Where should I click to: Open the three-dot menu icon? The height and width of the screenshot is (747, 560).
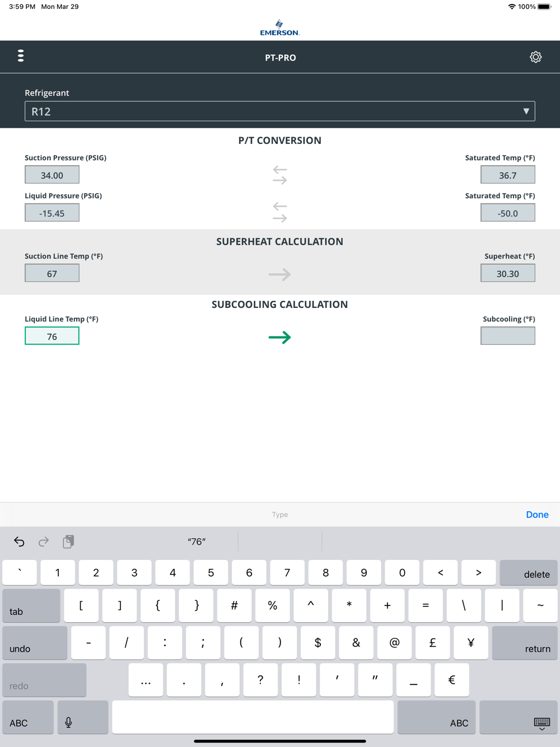21,56
